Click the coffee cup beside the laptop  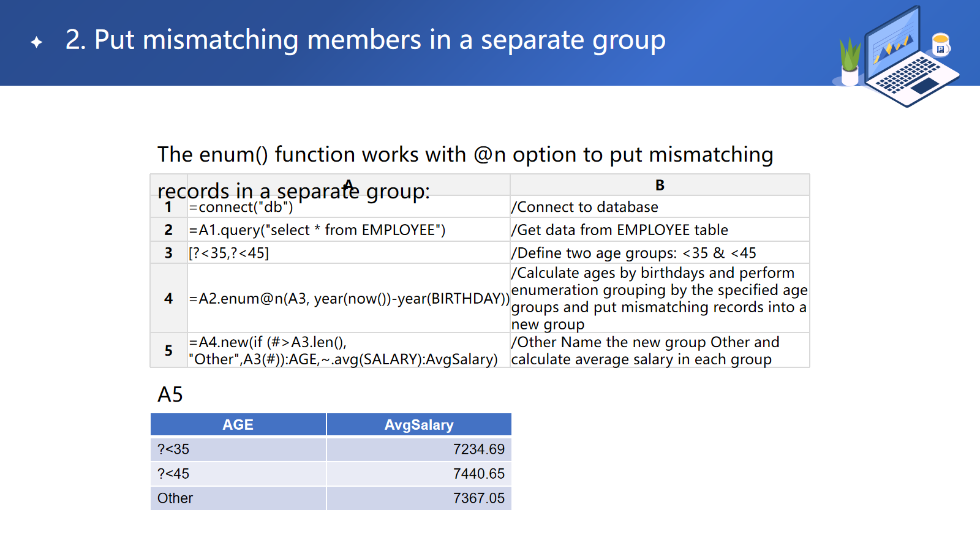pos(940,45)
